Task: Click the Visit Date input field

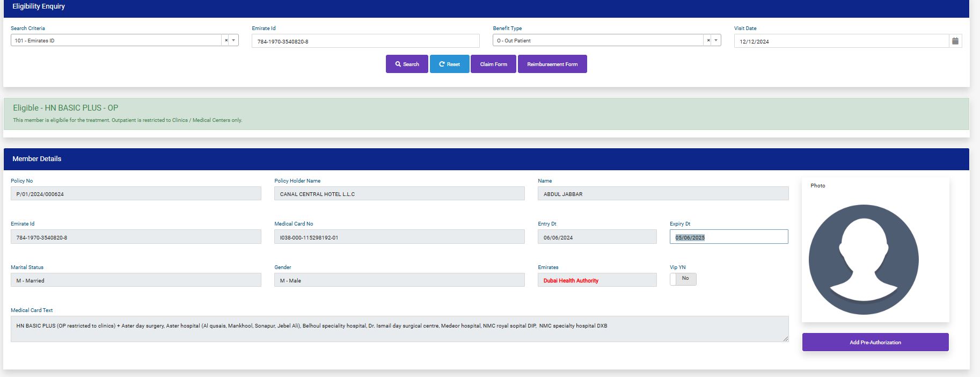Action: [x=840, y=41]
